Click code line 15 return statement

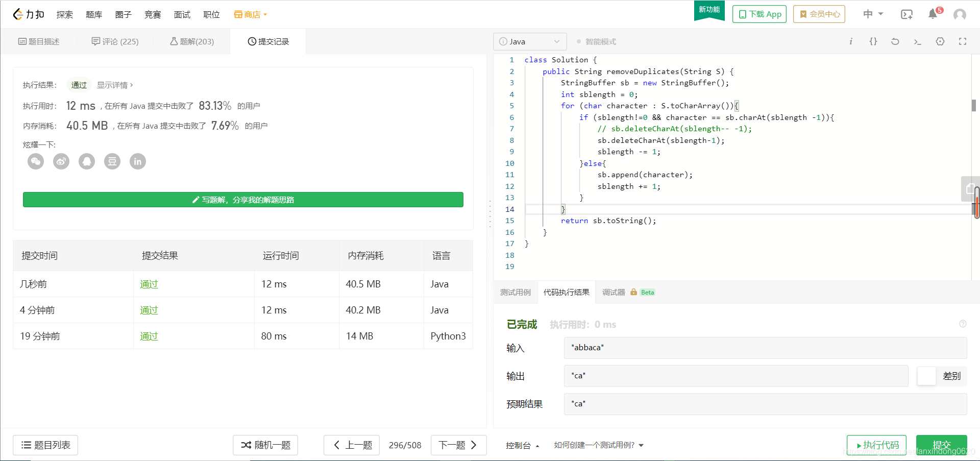coord(608,221)
